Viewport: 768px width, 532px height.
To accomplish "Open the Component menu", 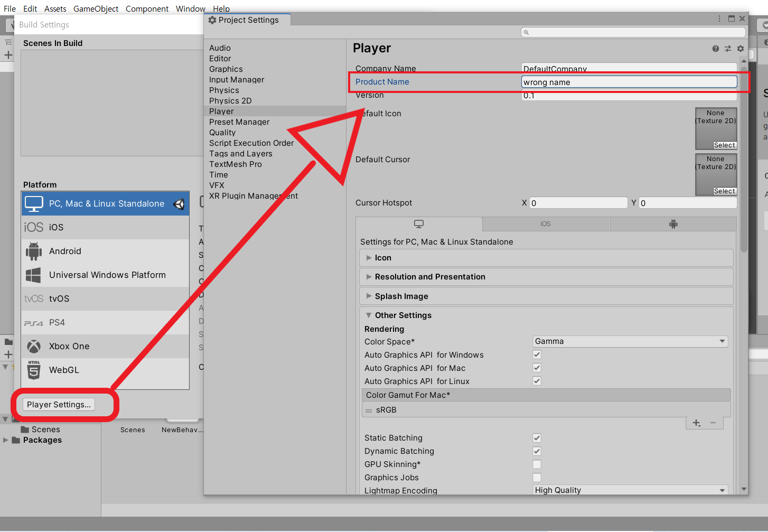I will pos(147,8).
